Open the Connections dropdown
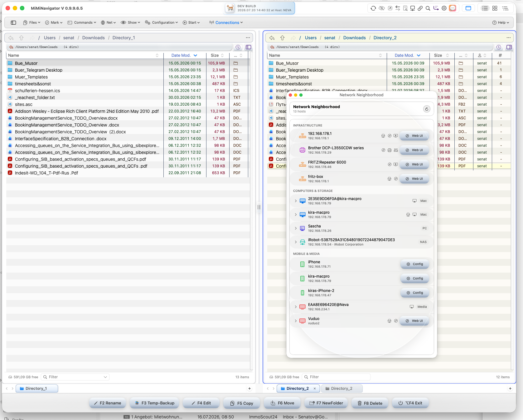 (226, 22)
